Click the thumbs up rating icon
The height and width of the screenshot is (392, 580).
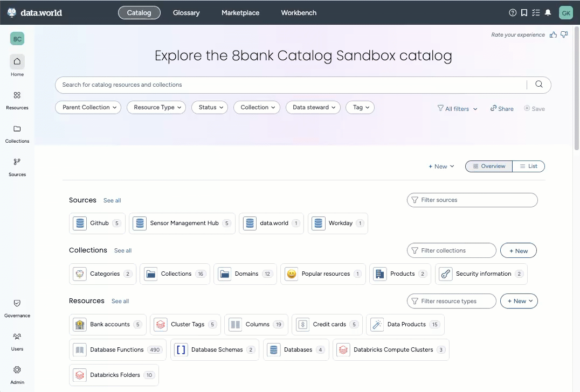[x=553, y=35]
